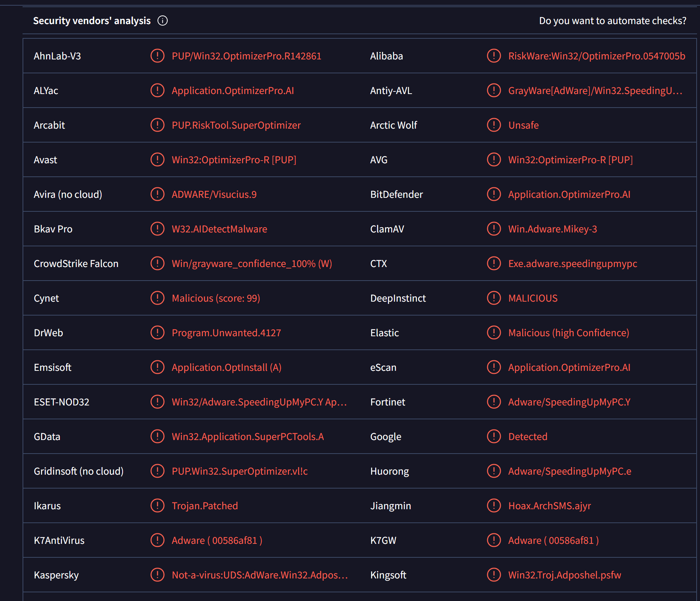
Task: Click the Win32.Troj.Adposhel.psfw detection
Action: (565, 575)
